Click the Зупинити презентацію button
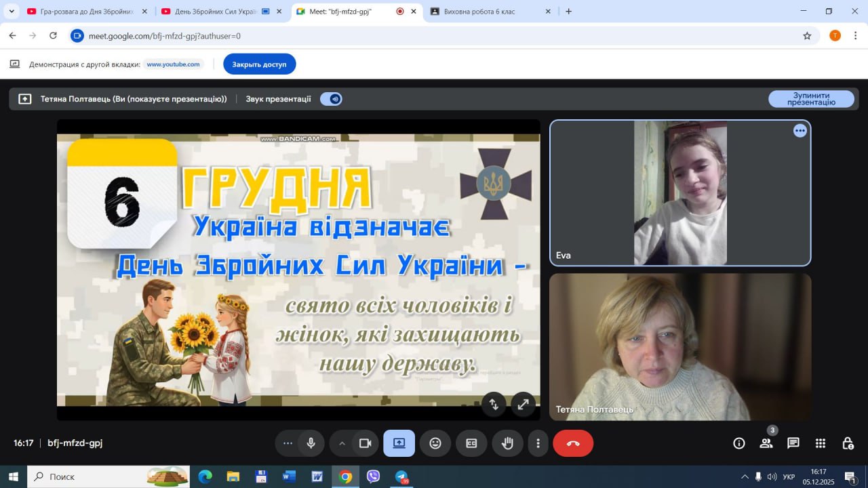The image size is (868, 488). pyautogui.click(x=811, y=99)
